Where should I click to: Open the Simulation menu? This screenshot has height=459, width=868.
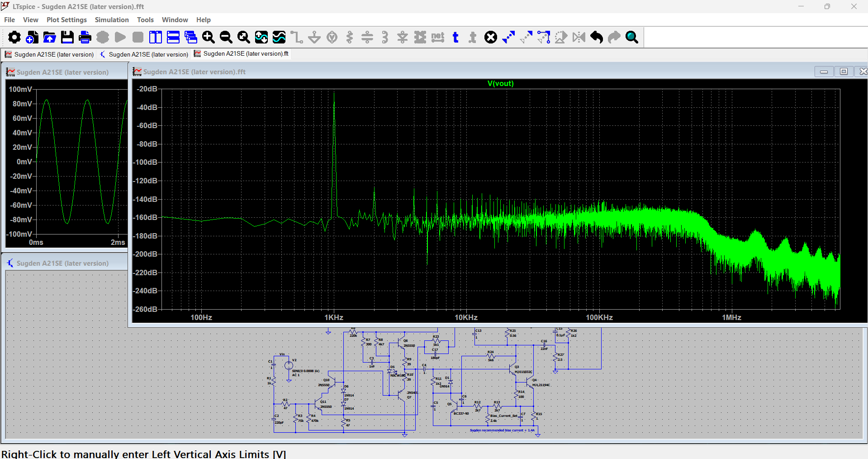point(112,20)
